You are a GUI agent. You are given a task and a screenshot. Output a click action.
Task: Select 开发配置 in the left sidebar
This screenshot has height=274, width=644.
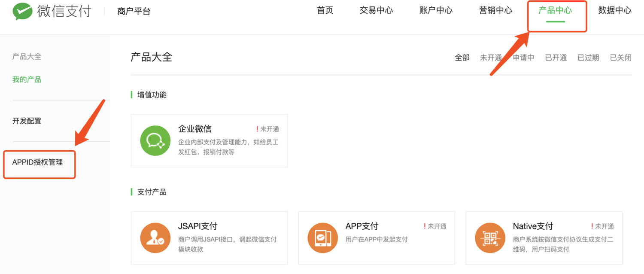[x=27, y=121]
